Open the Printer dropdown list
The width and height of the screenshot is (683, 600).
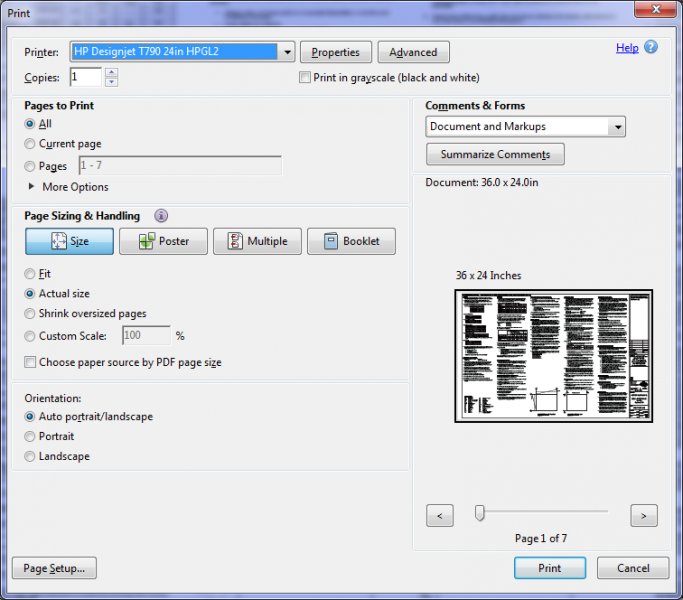click(x=287, y=52)
